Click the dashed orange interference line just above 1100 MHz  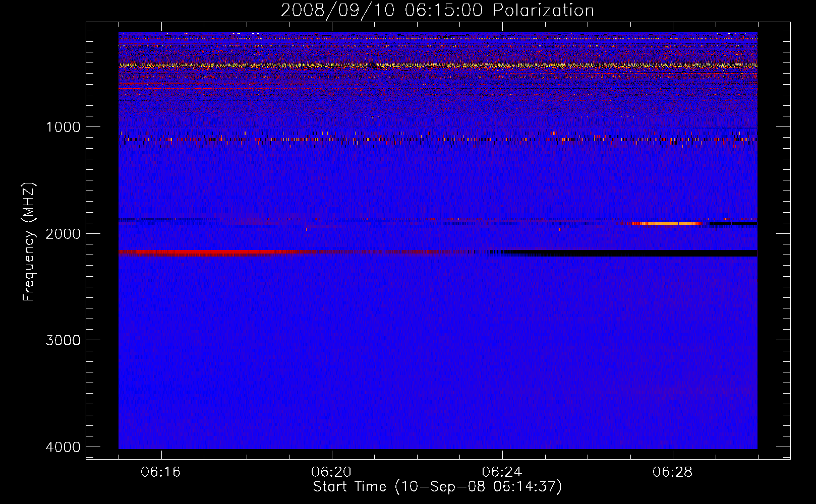point(438,140)
